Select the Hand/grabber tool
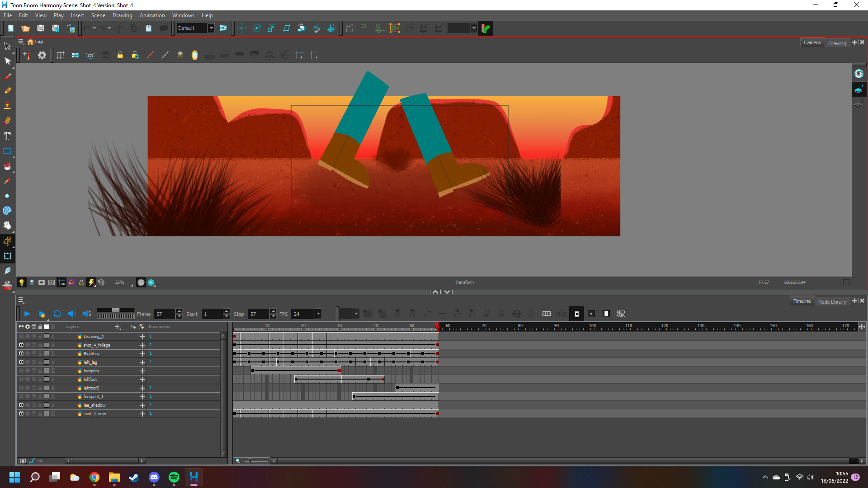Image resolution: width=868 pixels, height=488 pixels. click(x=7, y=225)
